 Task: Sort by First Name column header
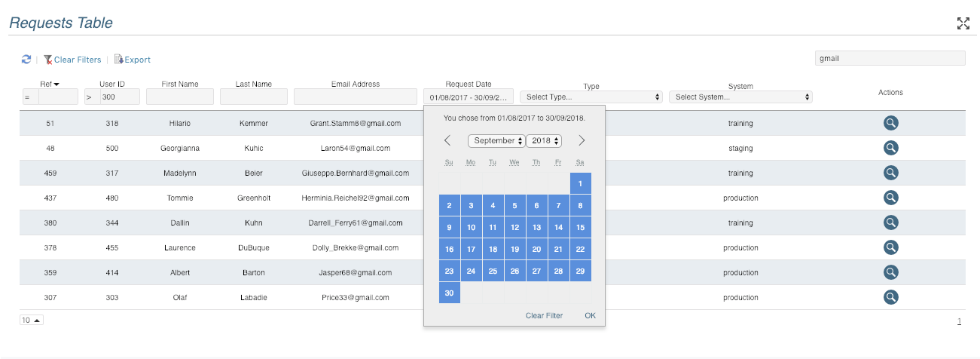(180, 84)
